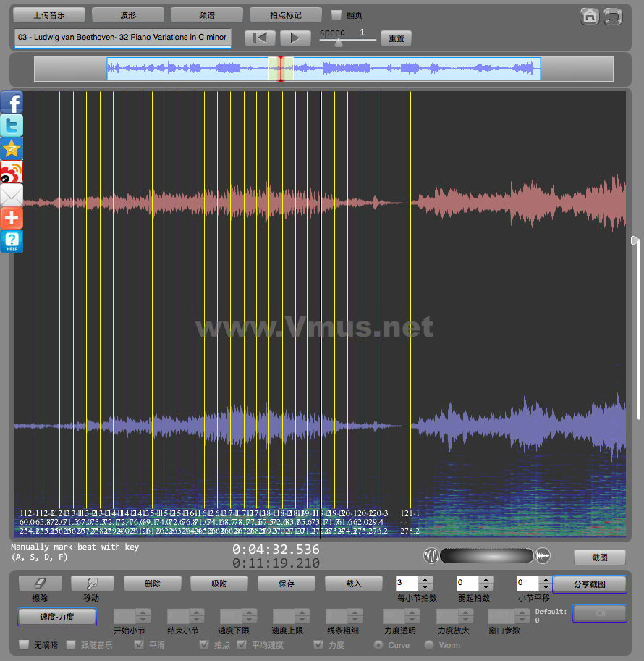Toggle the 平滑 smoothing checkbox

pos(139,644)
